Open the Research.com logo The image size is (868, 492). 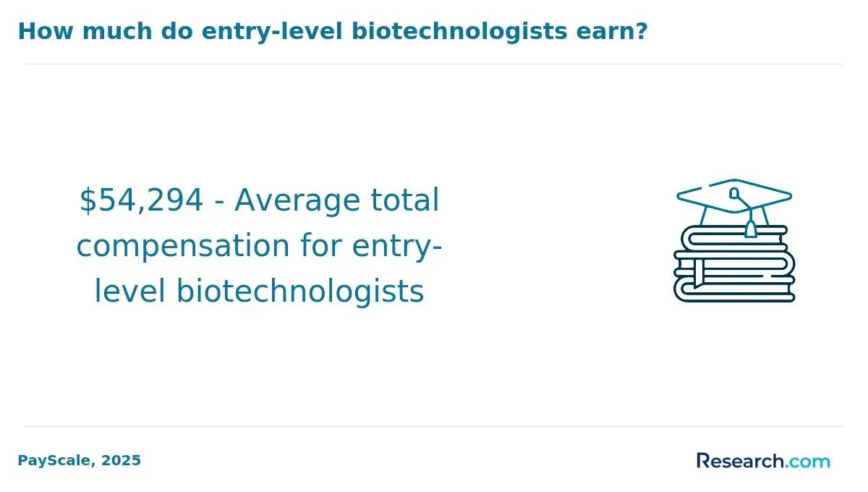point(763,461)
